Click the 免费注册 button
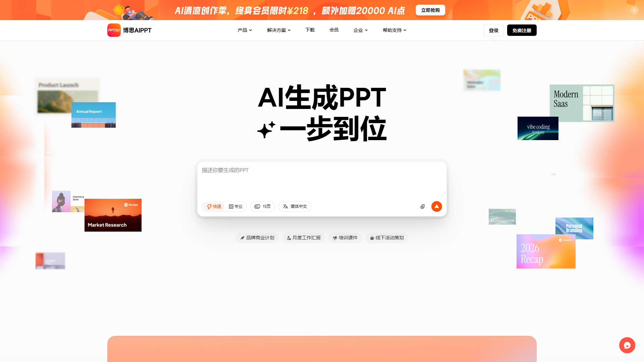This screenshot has height=362, width=644. (x=522, y=30)
